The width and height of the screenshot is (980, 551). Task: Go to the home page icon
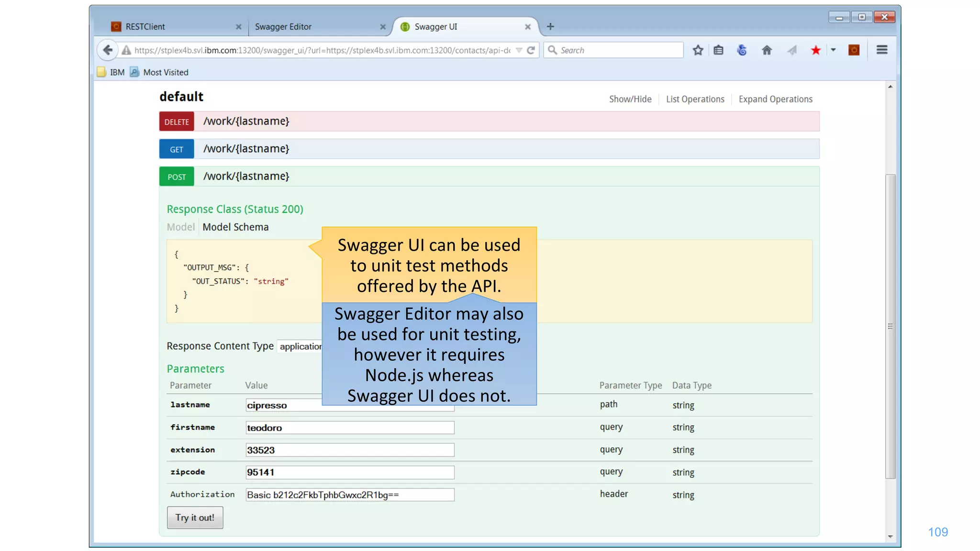[767, 50]
